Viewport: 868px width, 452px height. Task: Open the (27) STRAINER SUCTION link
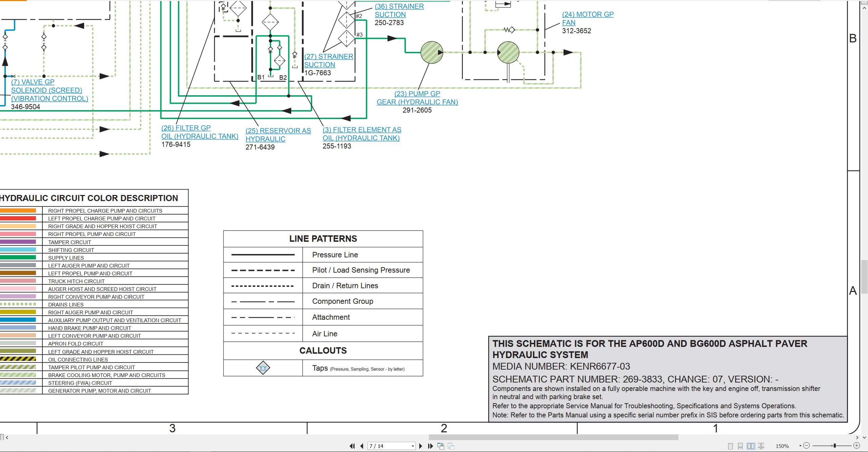329,61
